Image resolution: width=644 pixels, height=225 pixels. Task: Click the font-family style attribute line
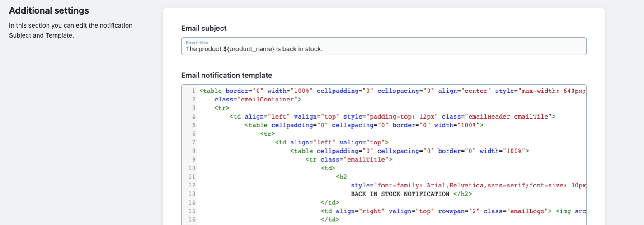click(x=468, y=185)
